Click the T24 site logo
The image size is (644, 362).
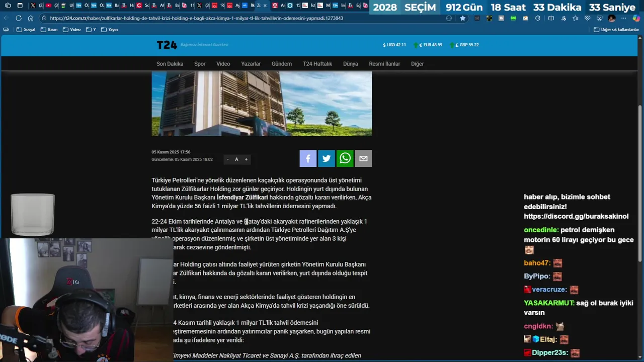tap(167, 45)
